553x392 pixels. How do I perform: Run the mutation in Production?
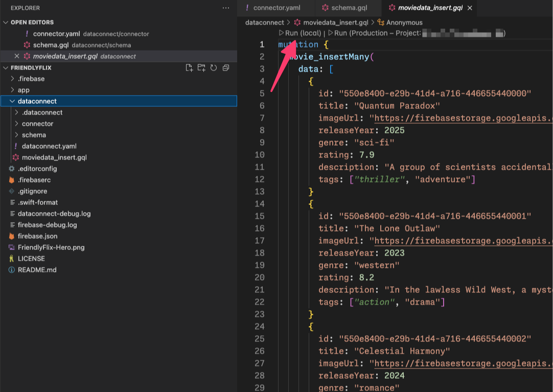click(377, 33)
